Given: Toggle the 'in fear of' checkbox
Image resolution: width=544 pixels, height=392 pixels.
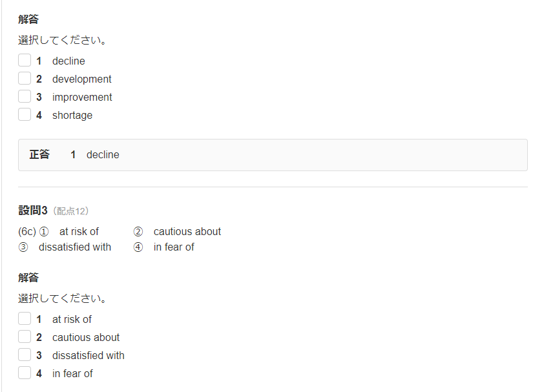Looking at the screenshot, I should tap(25, 373).
